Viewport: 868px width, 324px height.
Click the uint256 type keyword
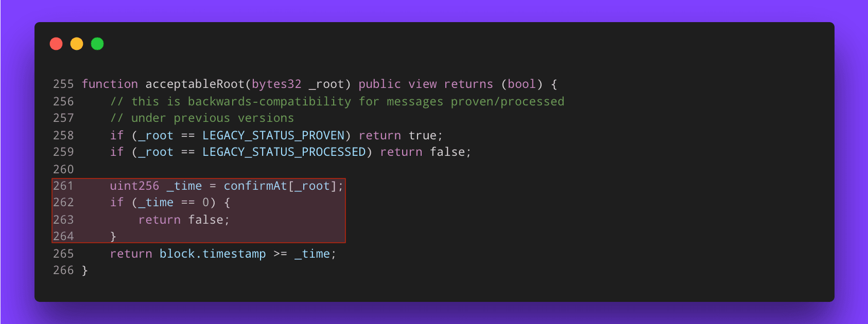coord(134,186)
